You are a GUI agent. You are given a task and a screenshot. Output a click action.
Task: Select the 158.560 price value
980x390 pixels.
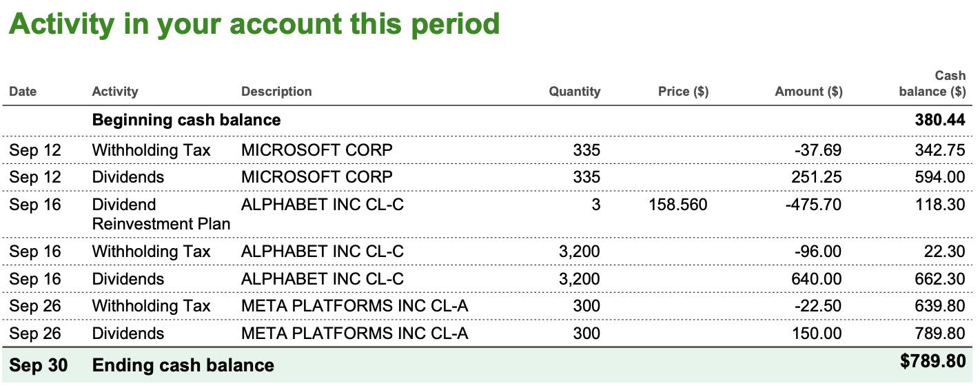pyautogui.click(x=677, y=205)
